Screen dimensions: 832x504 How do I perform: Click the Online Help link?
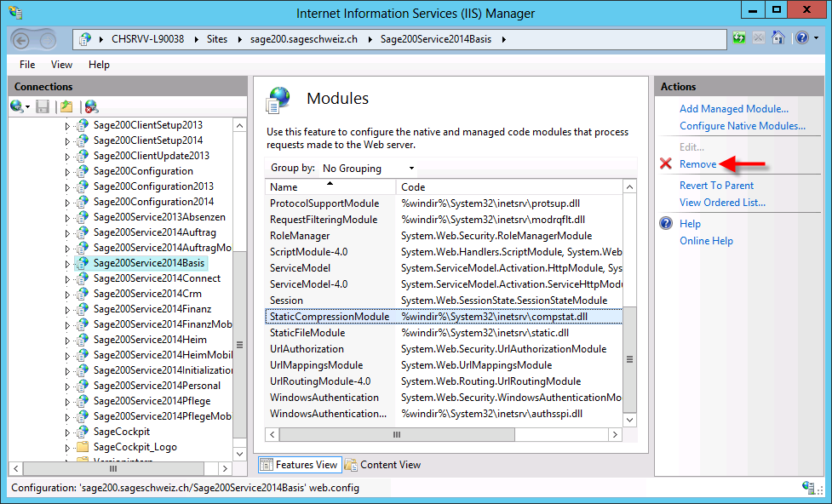pyautogui.click(x=706, y=240)
